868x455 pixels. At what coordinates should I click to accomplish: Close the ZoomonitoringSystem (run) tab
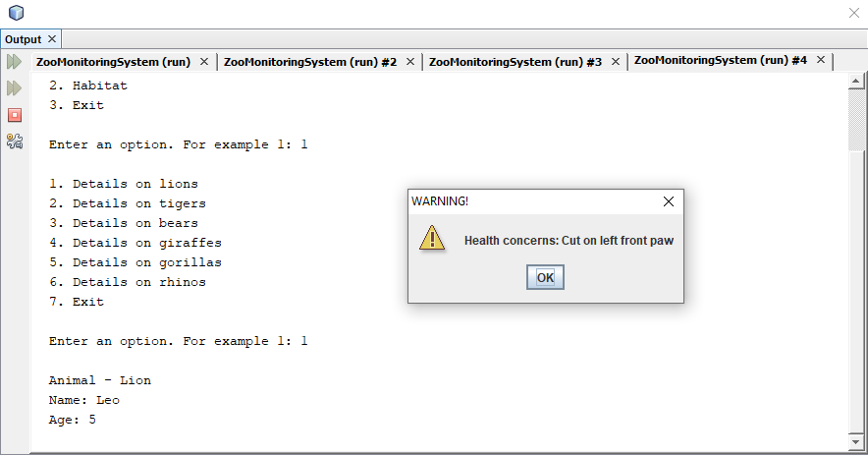[204, 62]
